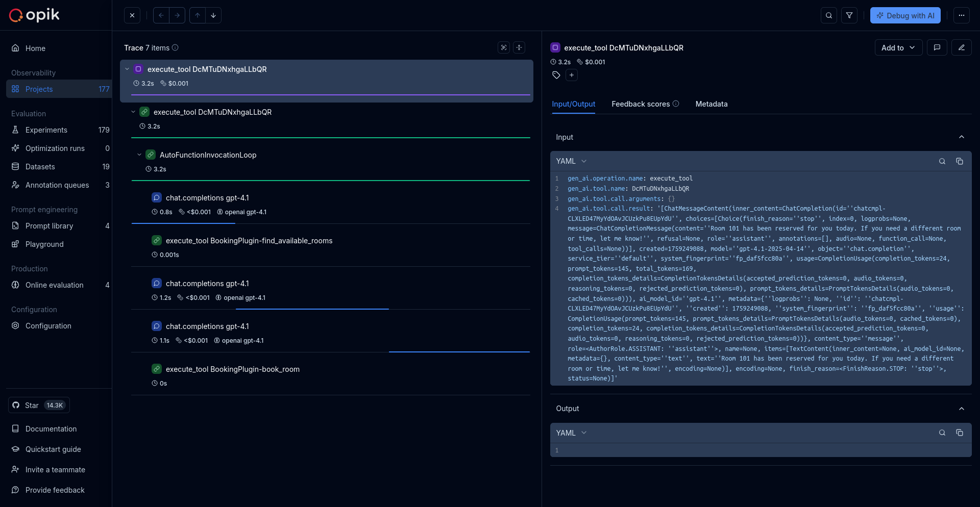Click the add tag plus icon
Screen dimensions: 980x507
(x=572, y=75)
